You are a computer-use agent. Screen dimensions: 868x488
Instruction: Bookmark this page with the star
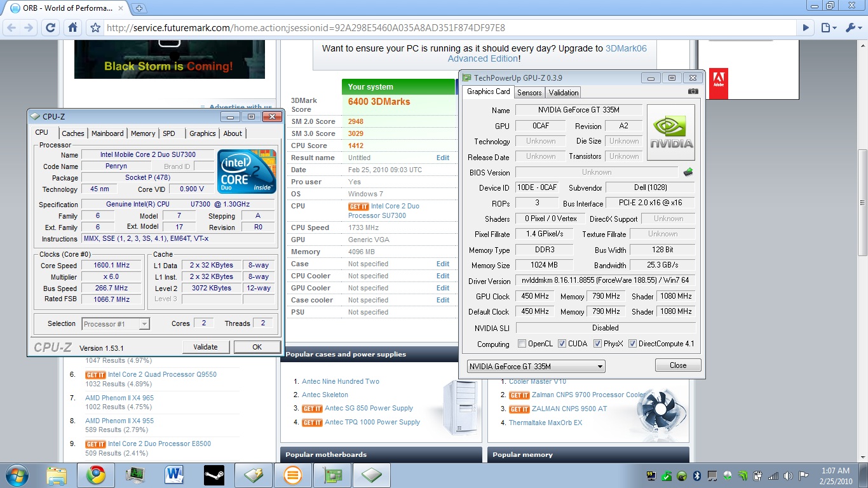pos(95,28)
